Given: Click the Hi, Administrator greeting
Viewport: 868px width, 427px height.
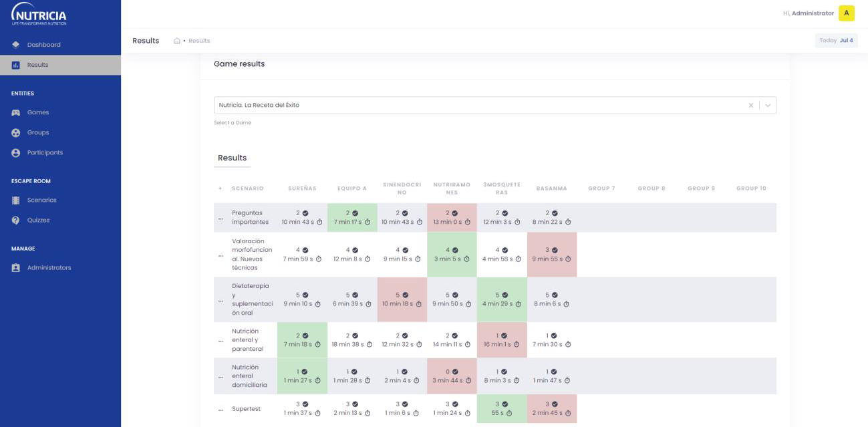Looking at the screenshot, I should click(809, 13).
